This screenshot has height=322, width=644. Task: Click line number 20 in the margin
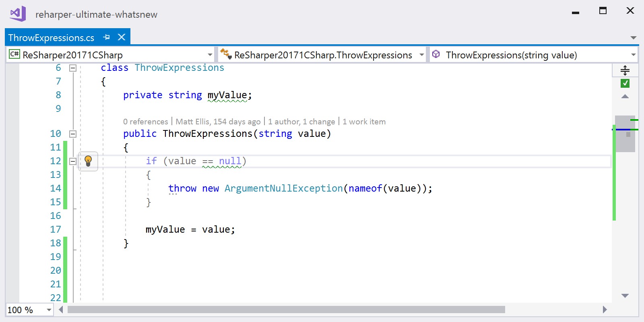(x=56, y=271)
